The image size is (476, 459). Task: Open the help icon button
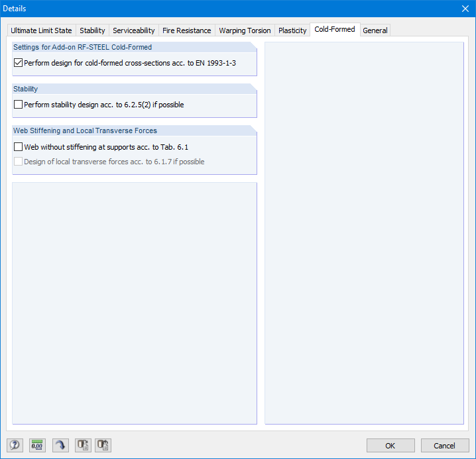tap(15, 445)
